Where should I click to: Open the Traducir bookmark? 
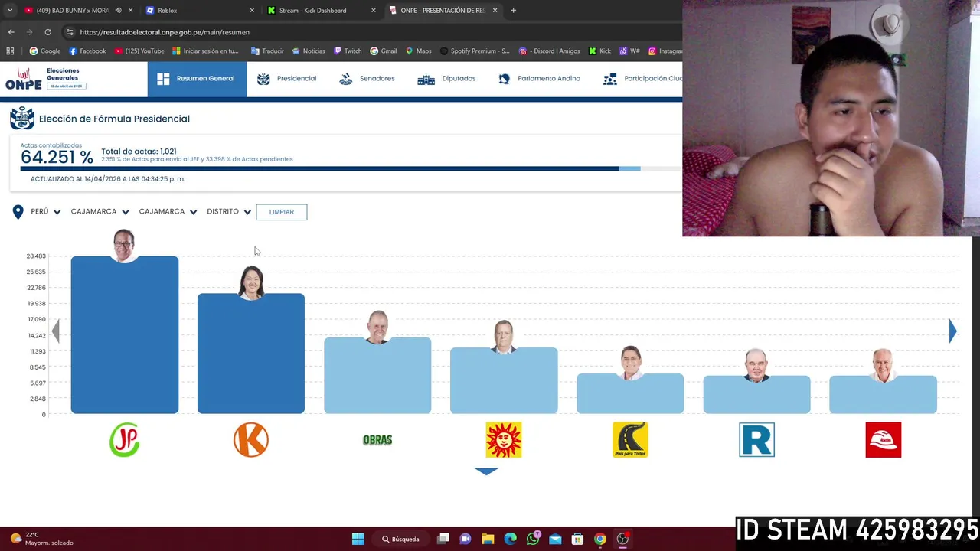[x=267, y=51]
